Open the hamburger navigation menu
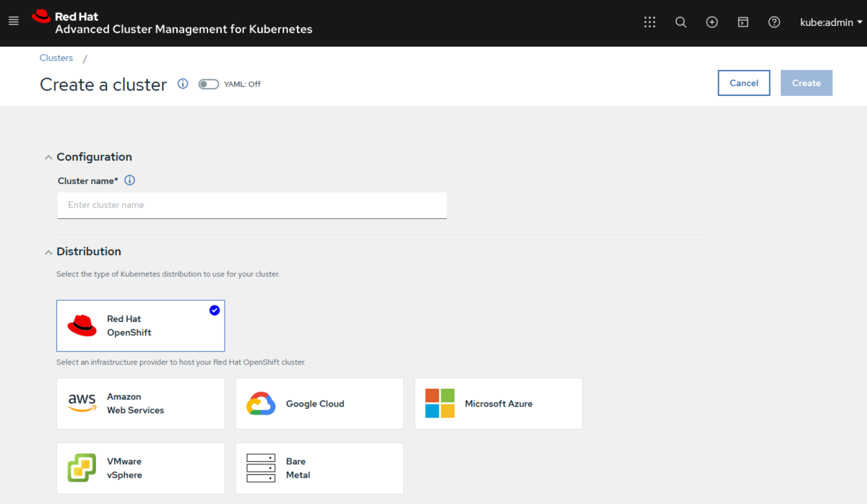Viewport: 867px width, 504px height. pos(13,22)
